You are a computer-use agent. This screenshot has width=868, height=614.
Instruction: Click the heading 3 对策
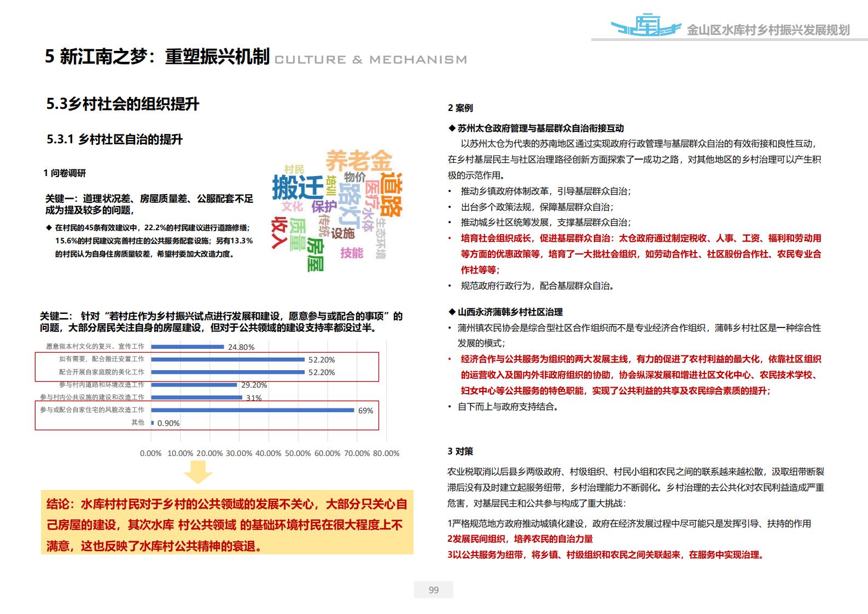click(x=461, y=452)
